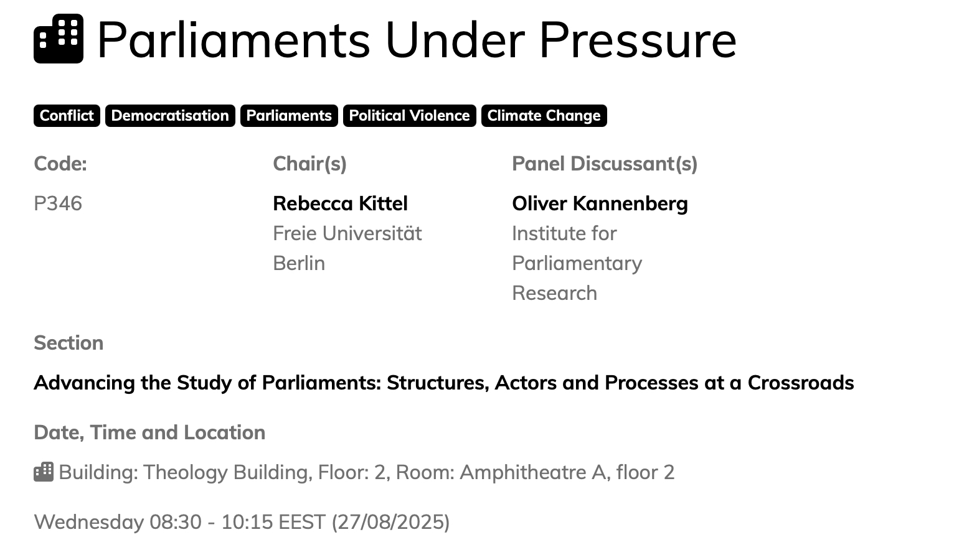Click the Wednesday 08:30 - 10:15 schedule text
Viewport: 959px width, 560px height.
pyautogui.click(x=242, y=521)
